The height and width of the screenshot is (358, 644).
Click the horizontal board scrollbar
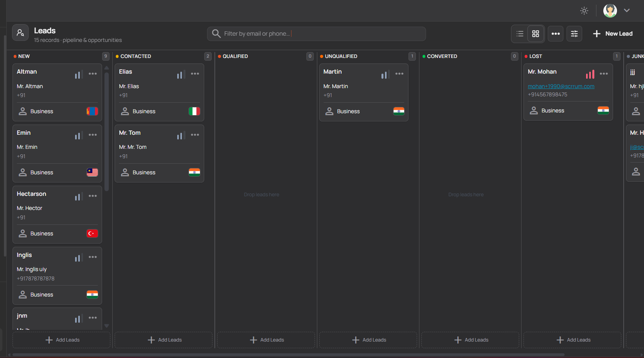[x=288, y=355]
